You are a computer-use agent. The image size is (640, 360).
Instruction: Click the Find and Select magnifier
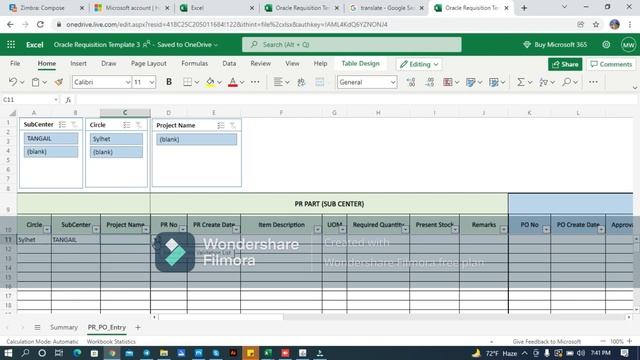(x=566, y=82)
